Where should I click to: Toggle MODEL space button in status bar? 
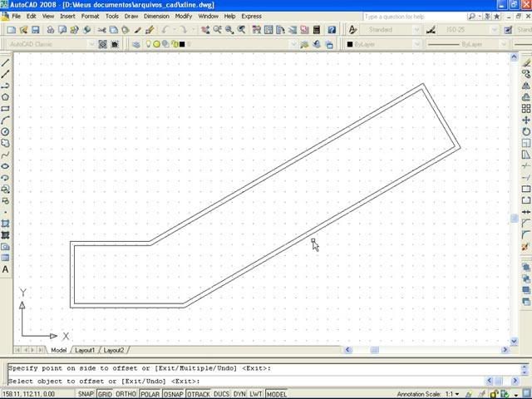pos(276,394)
